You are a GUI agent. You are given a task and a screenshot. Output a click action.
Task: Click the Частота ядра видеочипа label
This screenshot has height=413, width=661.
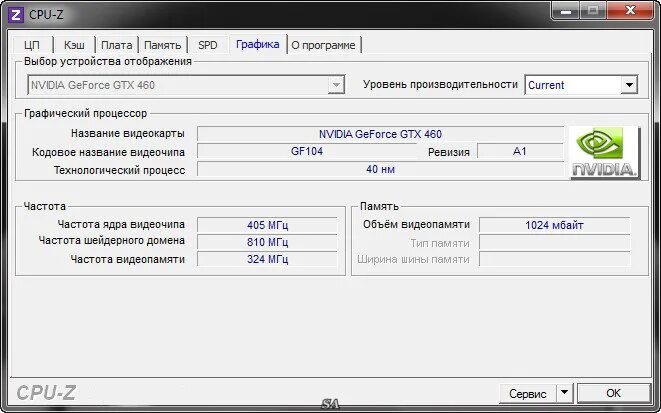(x=121, y=224)
